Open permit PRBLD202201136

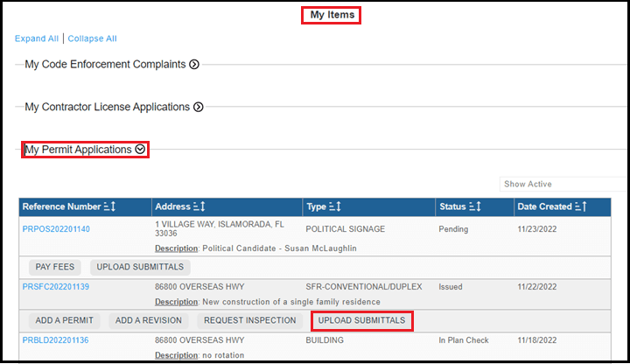pos(56,340)
